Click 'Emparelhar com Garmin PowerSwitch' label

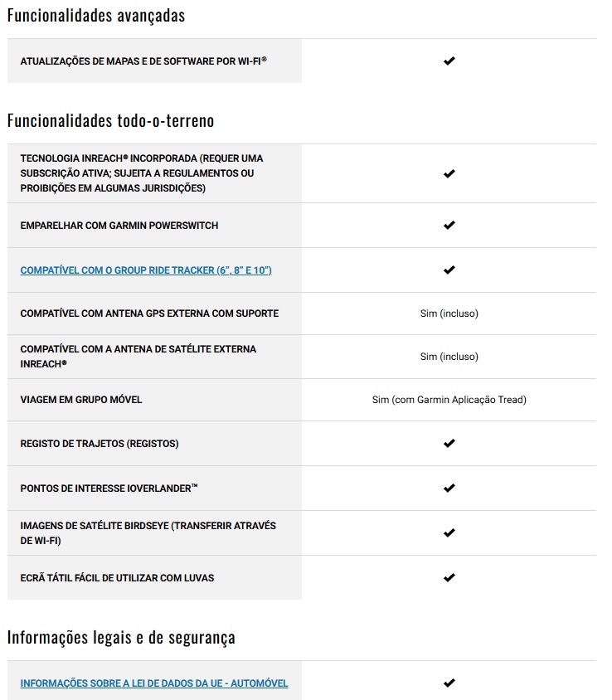coord(119,226)
